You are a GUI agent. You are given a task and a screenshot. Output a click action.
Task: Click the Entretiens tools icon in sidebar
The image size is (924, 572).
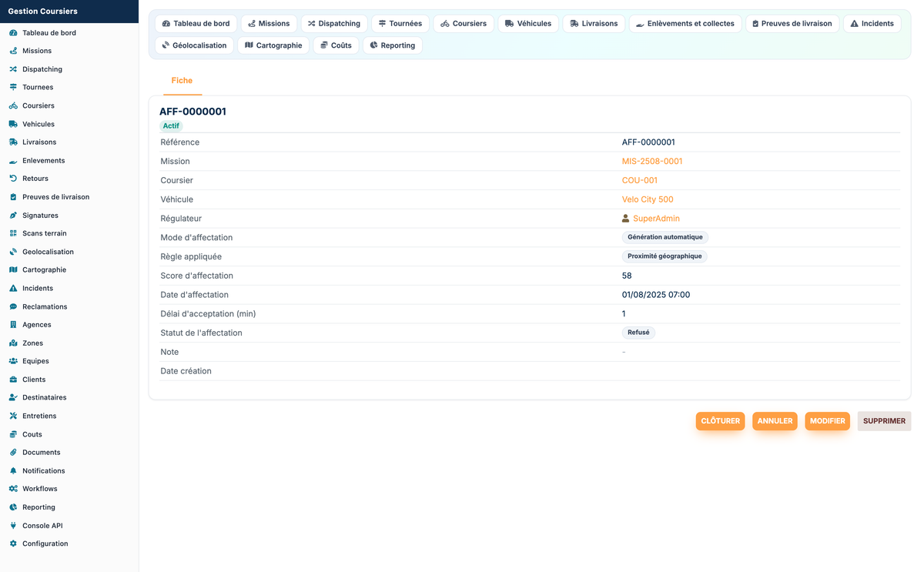[13, 416]
